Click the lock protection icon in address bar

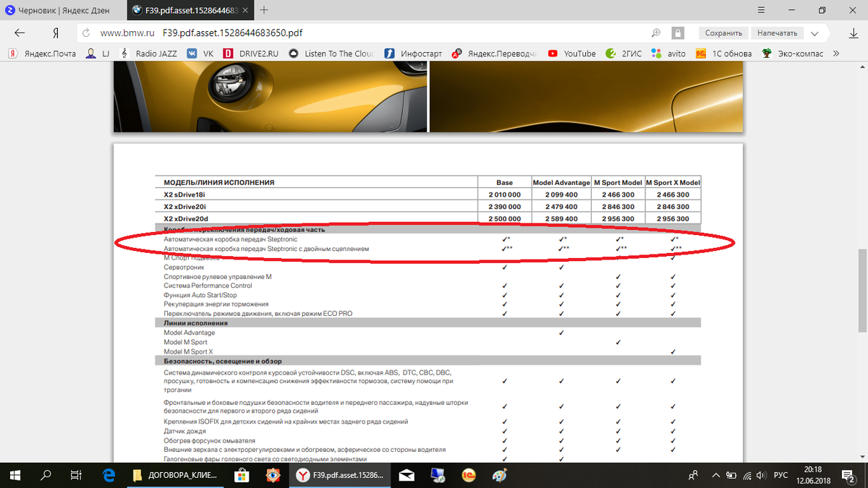[x=678, y=33]
